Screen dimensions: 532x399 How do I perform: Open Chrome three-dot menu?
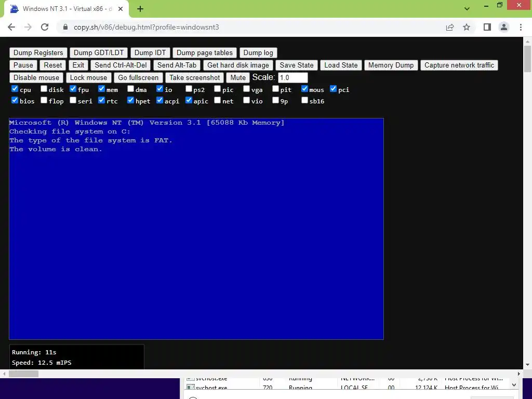tap(521, 27)
